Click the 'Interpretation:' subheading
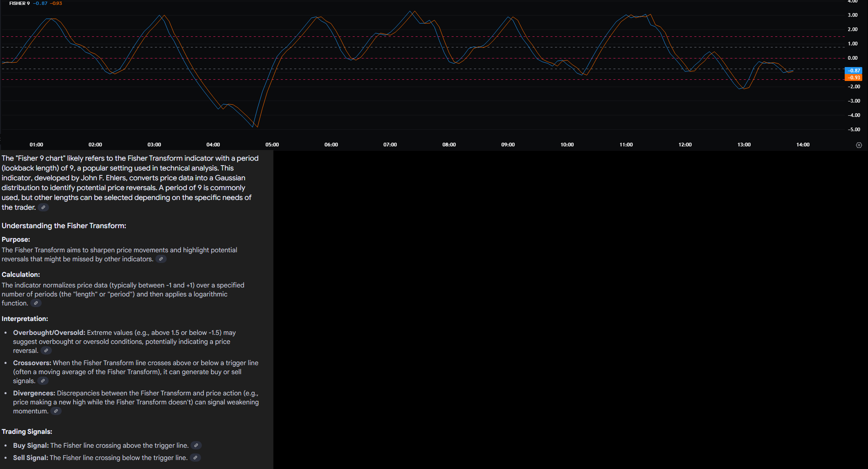This screenshot has height=469, width=868. [x=25, y=319]
